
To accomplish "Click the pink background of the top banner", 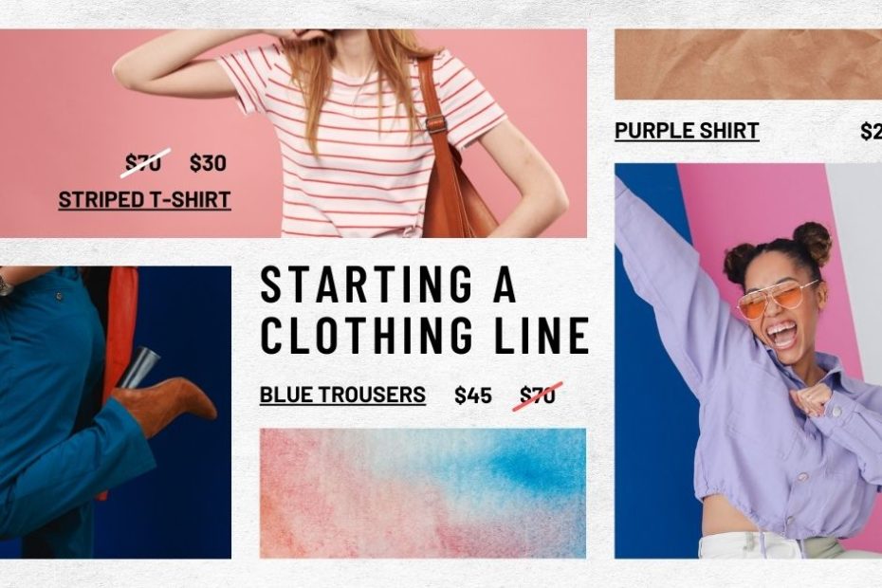I will [56, 84].
